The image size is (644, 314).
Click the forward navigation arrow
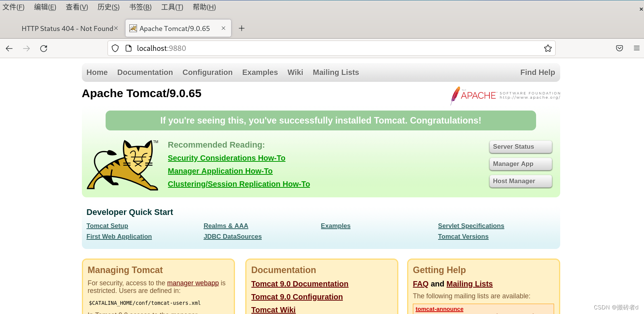26,48
